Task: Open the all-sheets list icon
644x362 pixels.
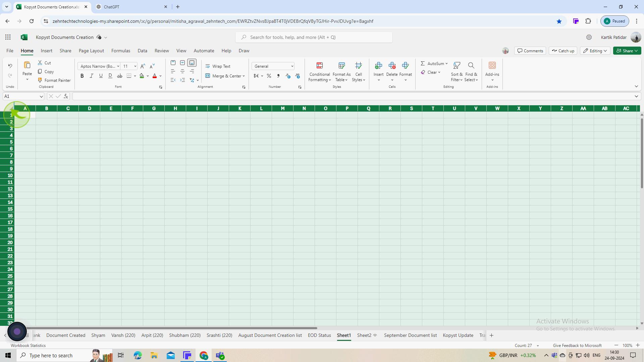Action: (28, 335)
